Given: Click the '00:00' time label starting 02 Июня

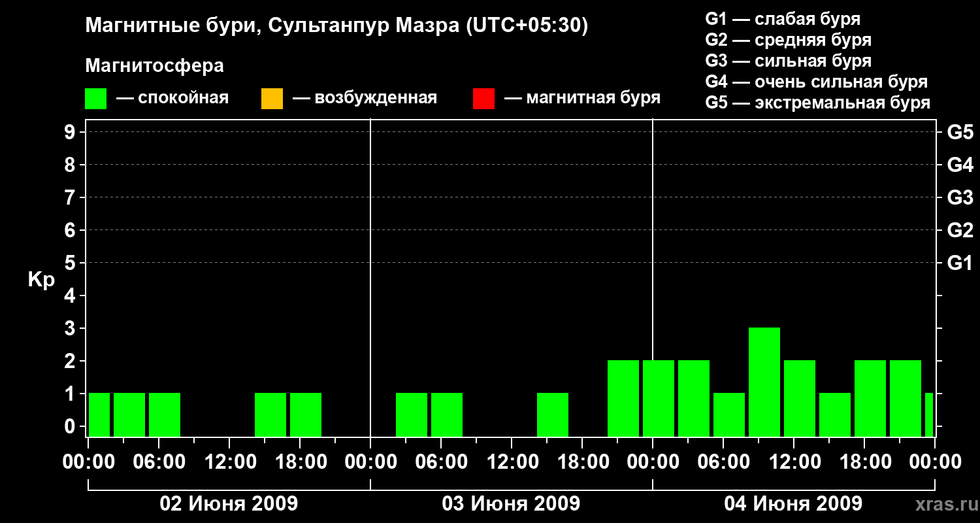Looking at the screenshot, I should coord(88,462).
